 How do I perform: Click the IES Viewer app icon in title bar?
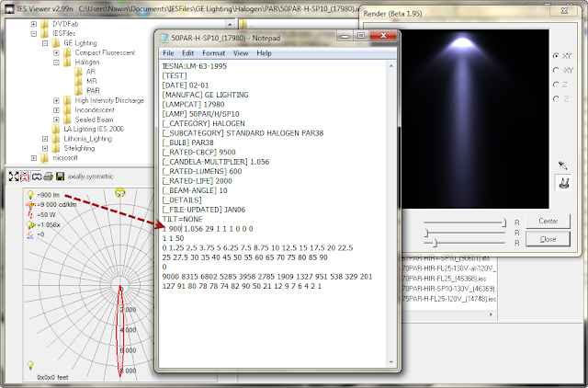tap(10, 8)
